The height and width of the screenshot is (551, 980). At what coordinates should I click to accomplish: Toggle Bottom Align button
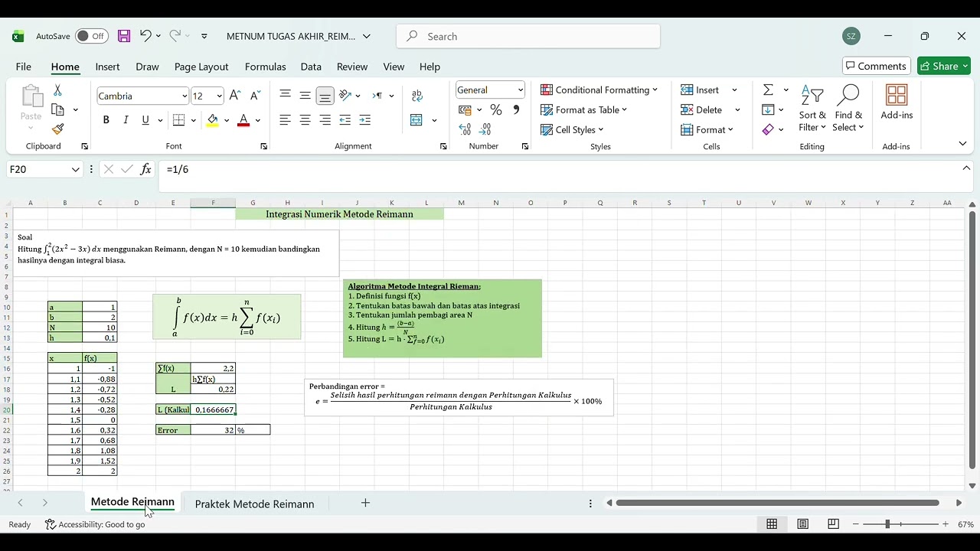pos(325,96)
